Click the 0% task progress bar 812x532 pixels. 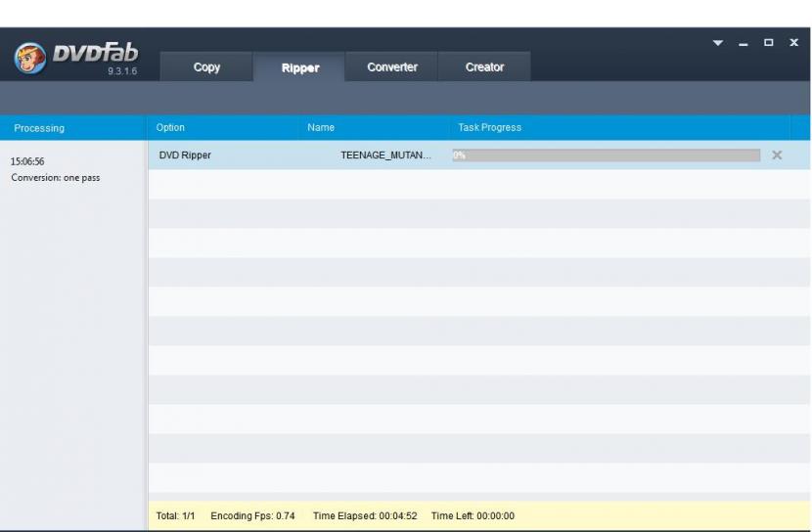pyautogui.click(x=606, y=155)
